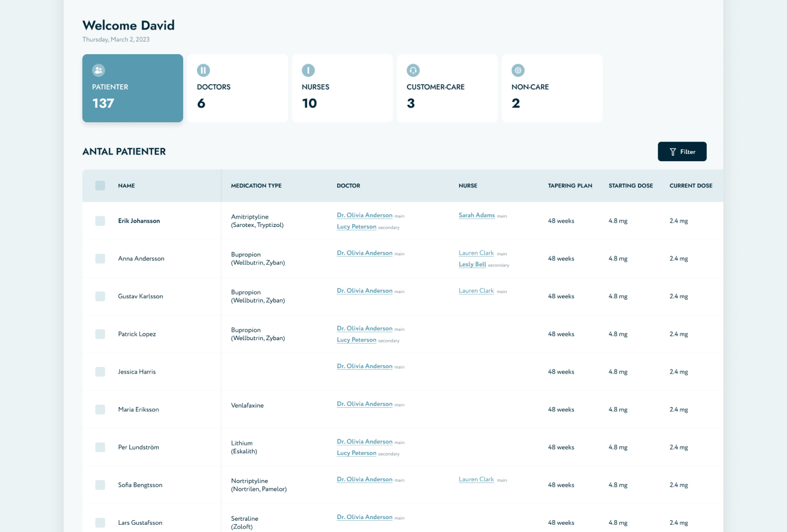Open the Non-care 2 tab card

coord(553,88)
